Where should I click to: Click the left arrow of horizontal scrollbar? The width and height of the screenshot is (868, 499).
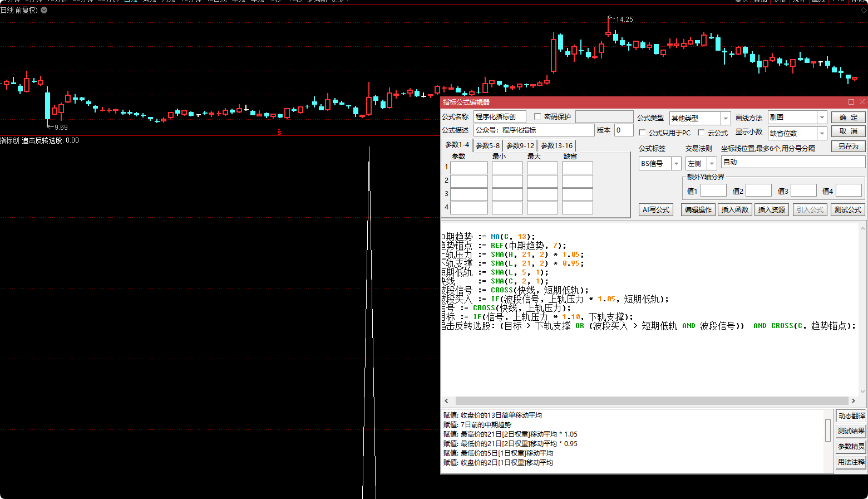[x=447, y=400]
